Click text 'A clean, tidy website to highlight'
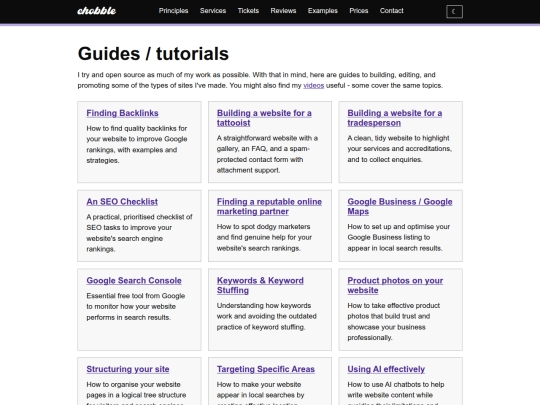The image size is (540, 405). 399,149
